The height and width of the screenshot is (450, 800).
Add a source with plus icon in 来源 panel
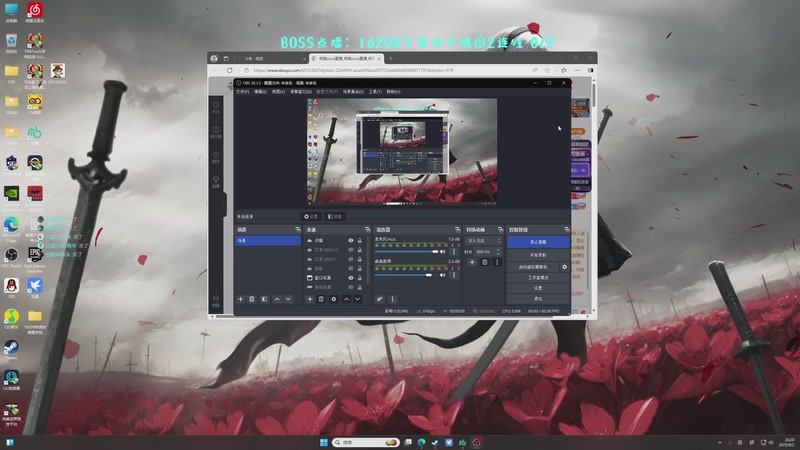310,299
